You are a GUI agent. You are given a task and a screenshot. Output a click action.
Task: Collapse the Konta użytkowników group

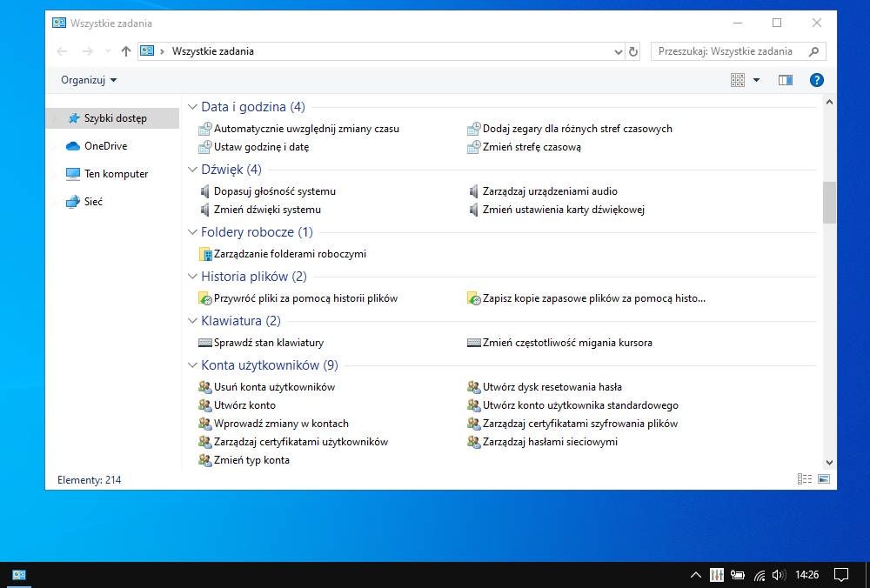(192, 365)
